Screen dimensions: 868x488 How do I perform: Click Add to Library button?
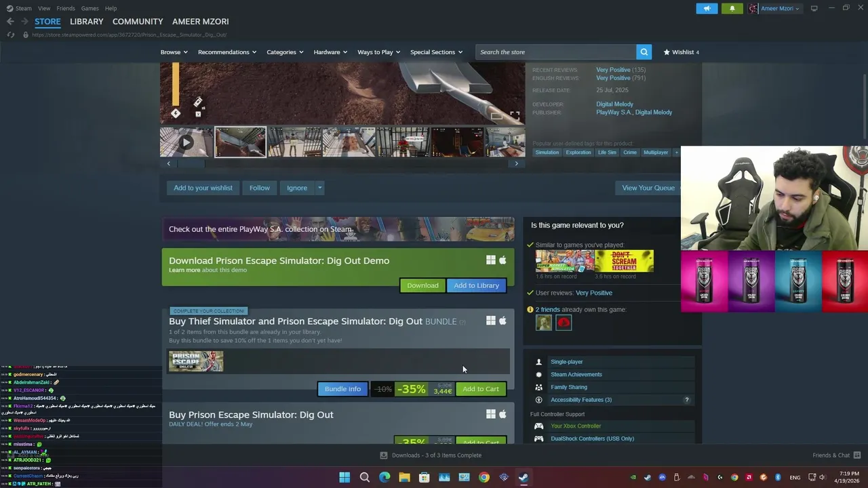476,285
